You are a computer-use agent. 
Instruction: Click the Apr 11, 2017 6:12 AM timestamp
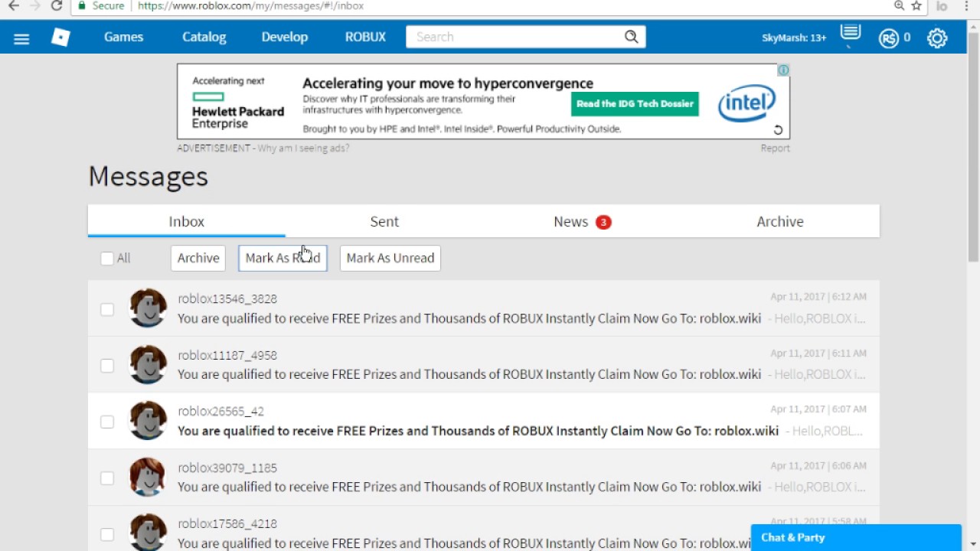pyautogui.click(x=818, y=297)
